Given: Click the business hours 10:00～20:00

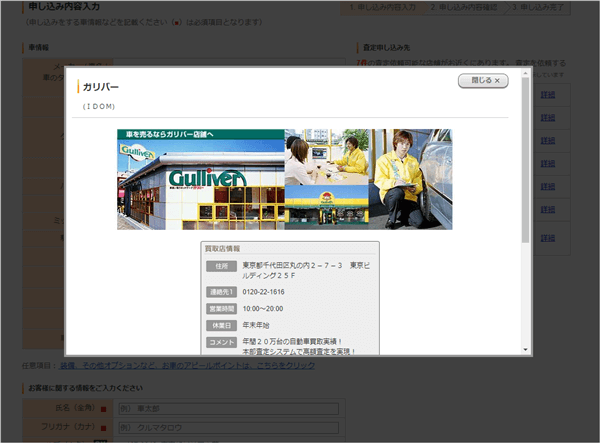Looking at the screenshot, I should [x=263, y=309].
